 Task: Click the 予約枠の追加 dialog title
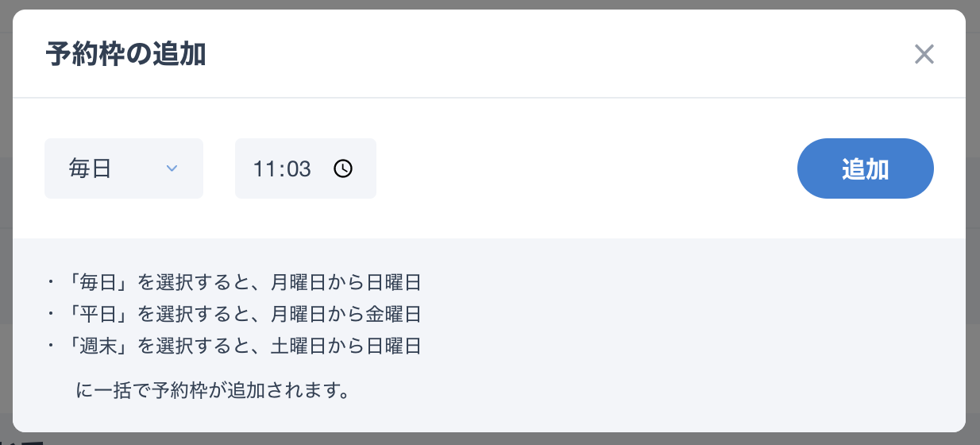tap(125, 54)
